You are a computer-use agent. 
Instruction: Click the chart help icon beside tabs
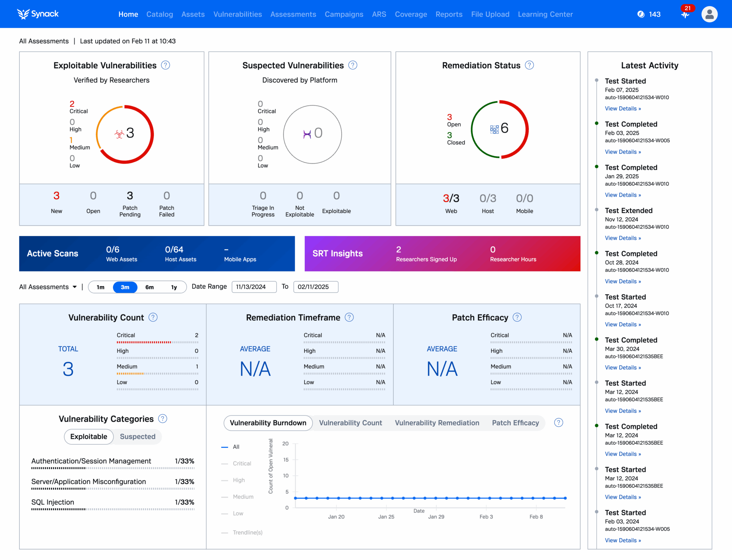[x=558, y=423]
